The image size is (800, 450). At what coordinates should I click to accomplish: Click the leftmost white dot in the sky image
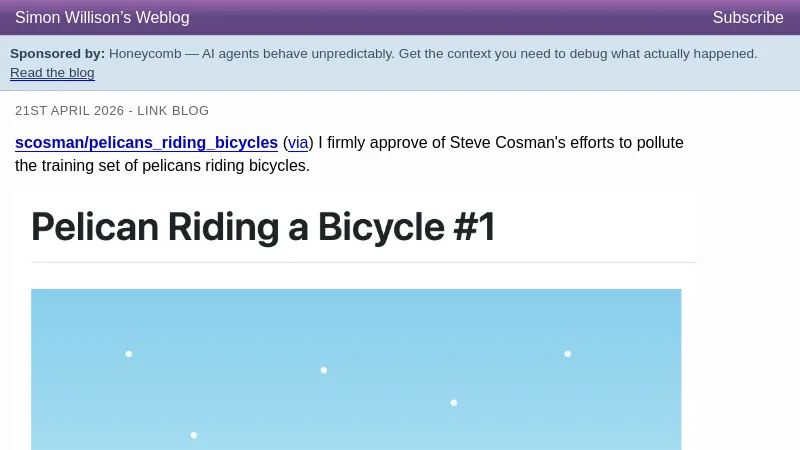click(128, 353)
